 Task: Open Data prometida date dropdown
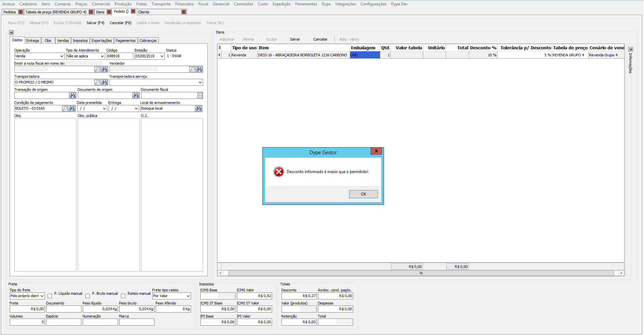[x=104, y=109]
